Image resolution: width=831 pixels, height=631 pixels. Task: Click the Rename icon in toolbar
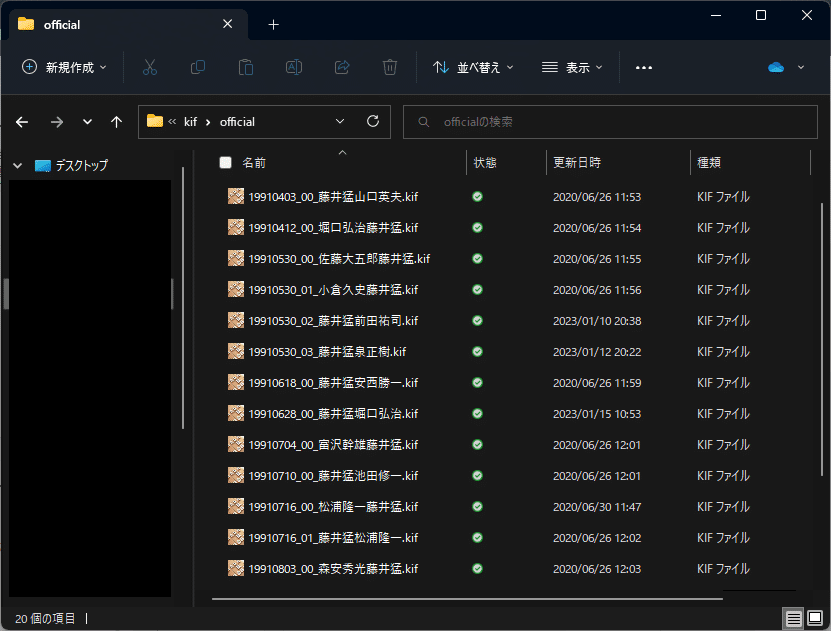tap(294, 67)
